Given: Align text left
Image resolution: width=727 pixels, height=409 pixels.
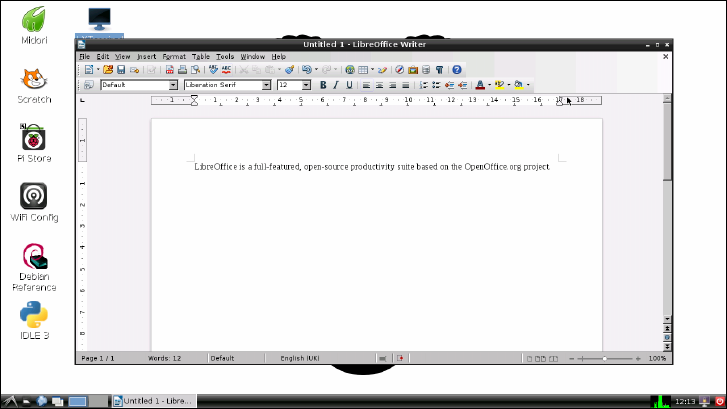Looking at the screenshot, I should pyautogui.click(x=366, y=85).
